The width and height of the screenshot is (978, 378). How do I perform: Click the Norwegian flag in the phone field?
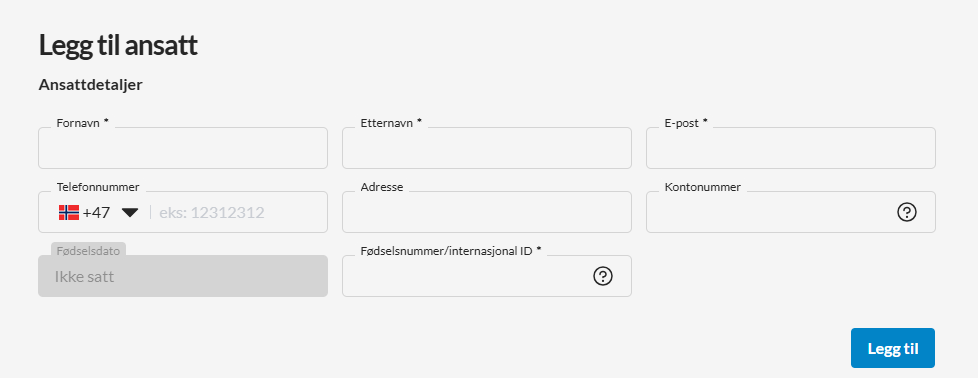(x=69, y=213)
